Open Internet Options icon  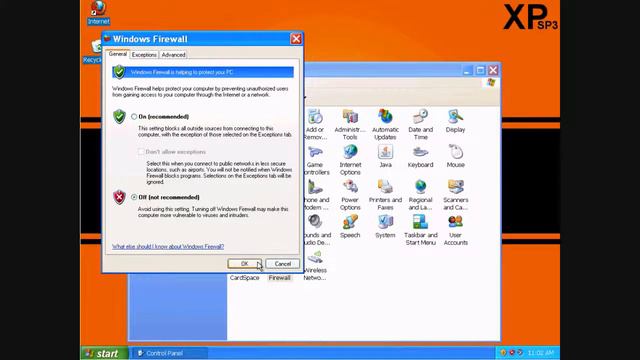pyautogui.click(x=350, y=152)
